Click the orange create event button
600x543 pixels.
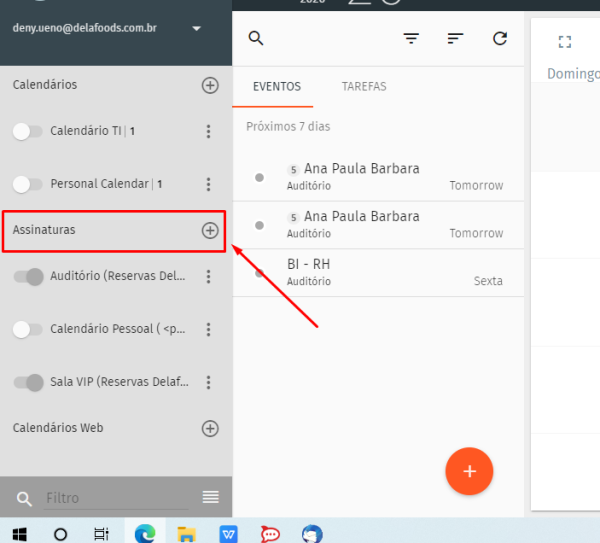tap(469, 470)
